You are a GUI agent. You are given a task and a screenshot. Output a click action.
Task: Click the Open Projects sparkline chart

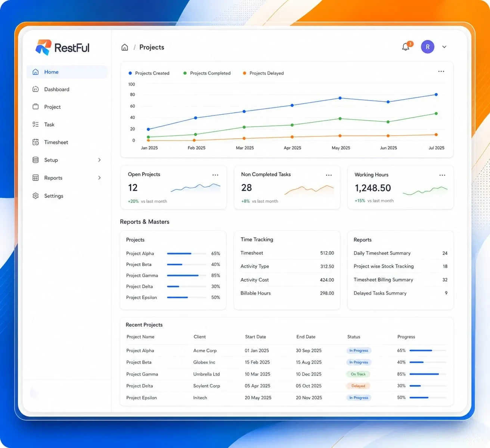coord(196,187)
